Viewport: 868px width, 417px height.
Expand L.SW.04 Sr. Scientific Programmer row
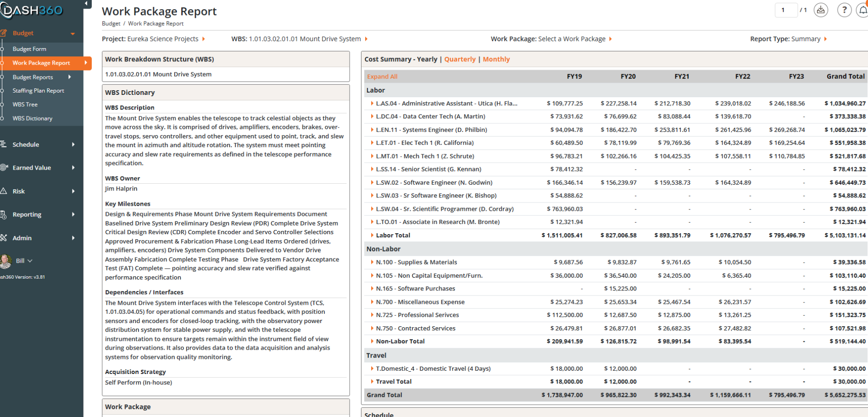tap(372, 209)
